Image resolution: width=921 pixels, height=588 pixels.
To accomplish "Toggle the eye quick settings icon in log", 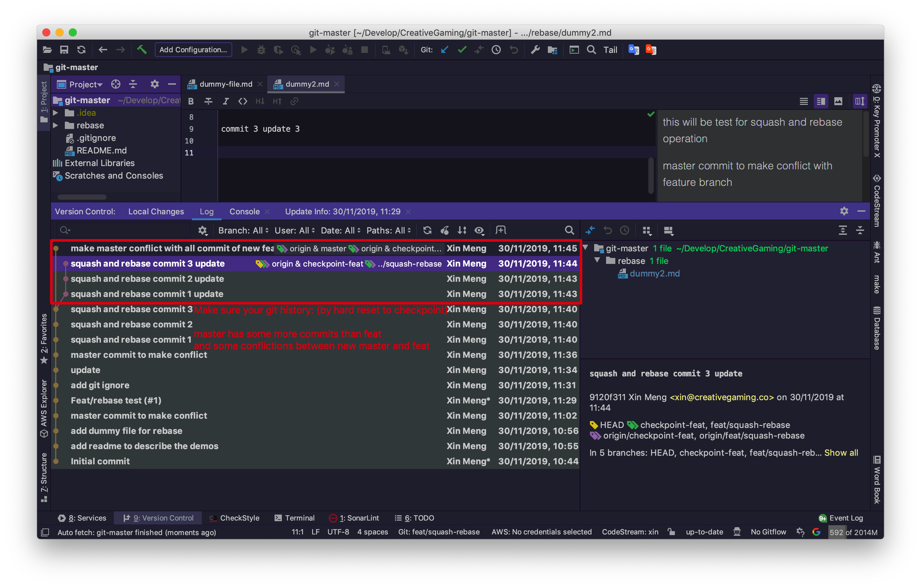I will pos(479,230).
